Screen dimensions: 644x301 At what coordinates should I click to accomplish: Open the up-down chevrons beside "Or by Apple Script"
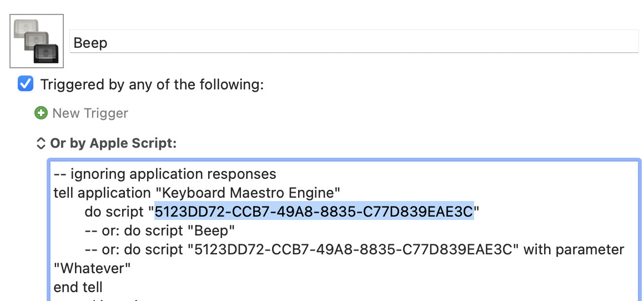[41, 143]
